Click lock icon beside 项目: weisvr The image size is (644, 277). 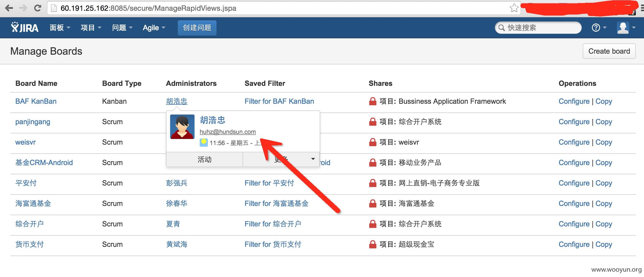(373, 142)
